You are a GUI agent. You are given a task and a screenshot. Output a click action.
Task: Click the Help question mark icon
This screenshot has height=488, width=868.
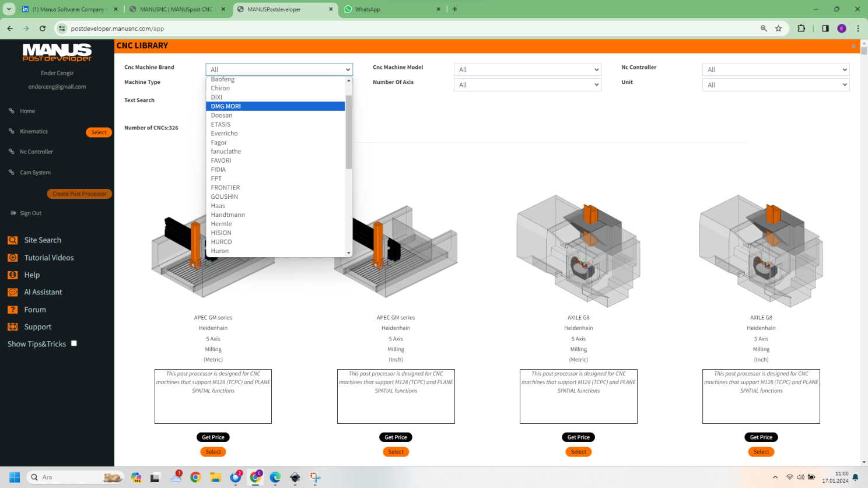13,275
